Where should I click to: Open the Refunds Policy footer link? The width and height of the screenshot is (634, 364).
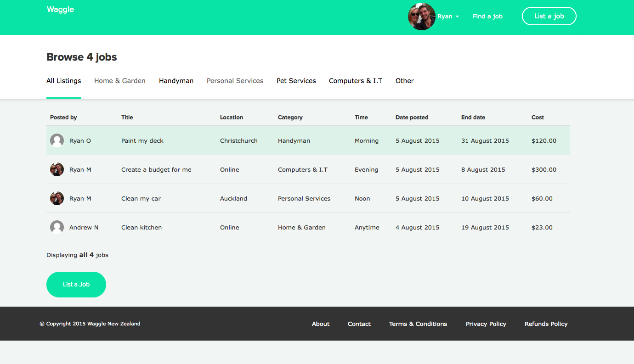(546, 324)
